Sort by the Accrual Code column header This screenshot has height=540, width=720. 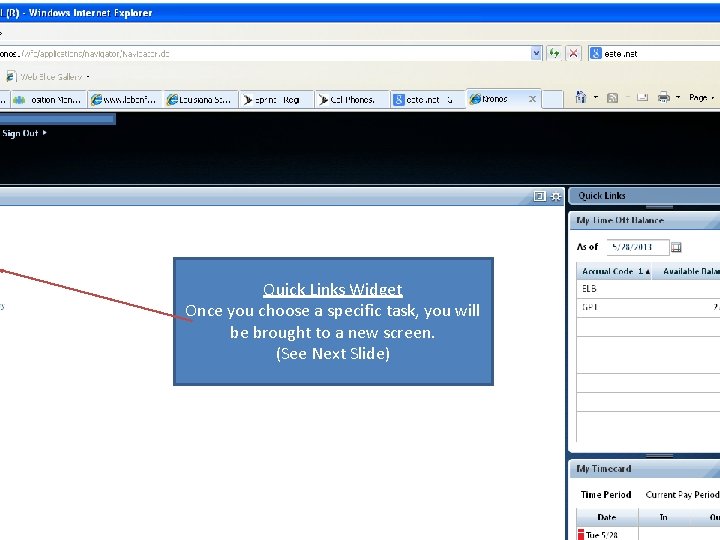coord(614,271)
